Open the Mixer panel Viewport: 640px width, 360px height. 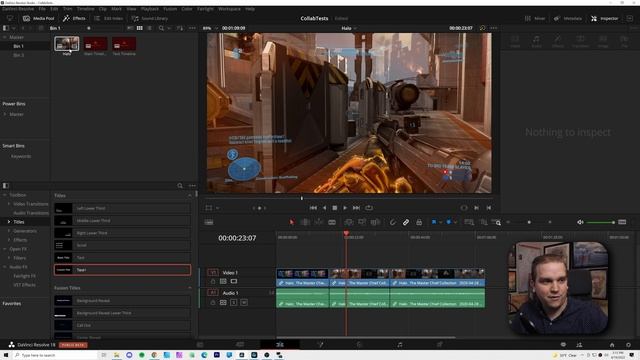535,18
